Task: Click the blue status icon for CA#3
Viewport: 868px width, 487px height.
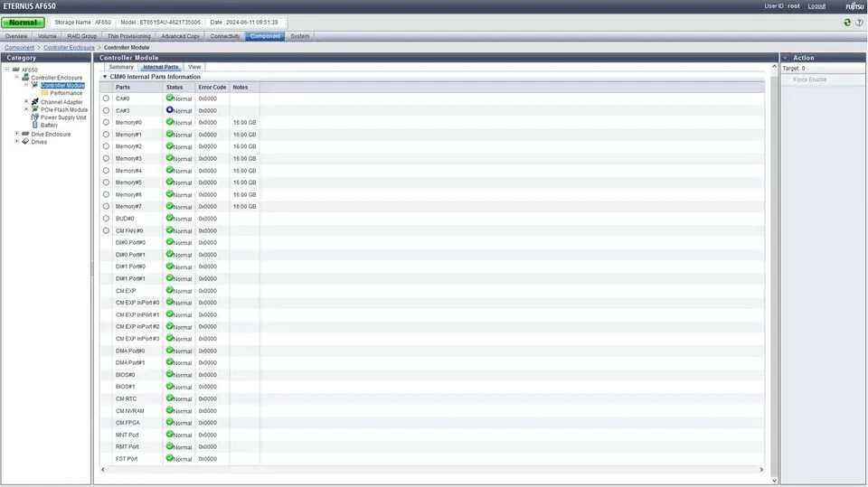Action: (x=169, y=110)
